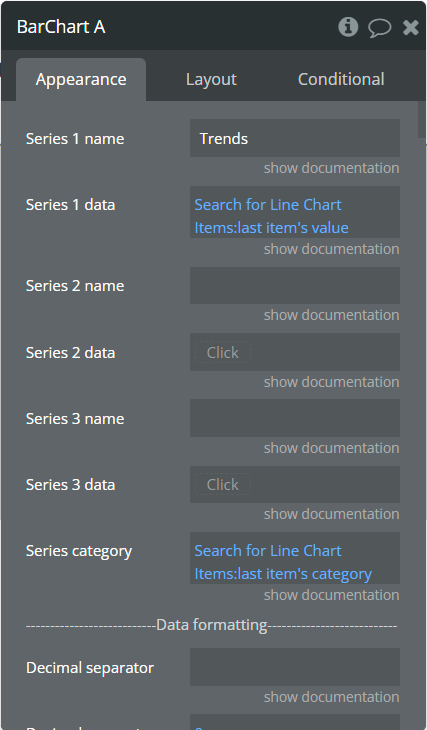
Task: Edit the Series 1 name field
Action: click(x=295, y=138)
